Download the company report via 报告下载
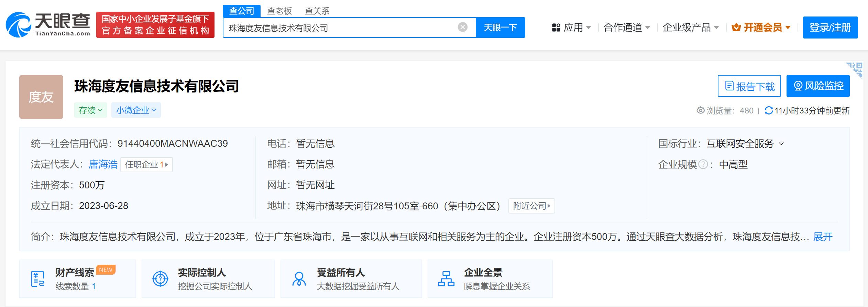The height and width of the screenshot is (307, 868). [x=749, y=86]
